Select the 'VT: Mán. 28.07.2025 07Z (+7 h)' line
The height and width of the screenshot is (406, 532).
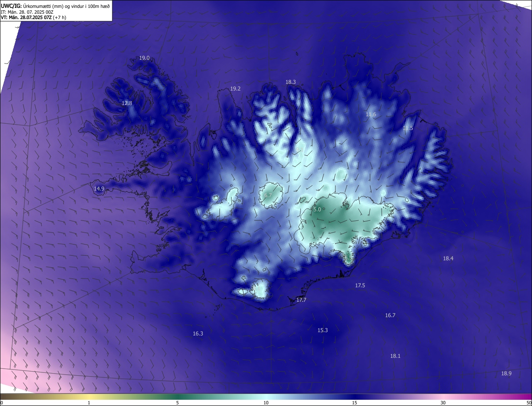[33, 17]
